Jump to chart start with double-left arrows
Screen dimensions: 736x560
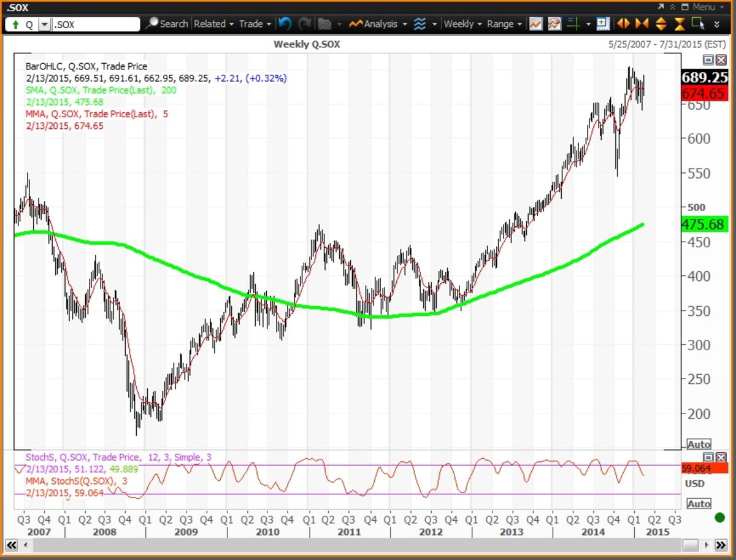pyautogui.click(x=12, y=545)
